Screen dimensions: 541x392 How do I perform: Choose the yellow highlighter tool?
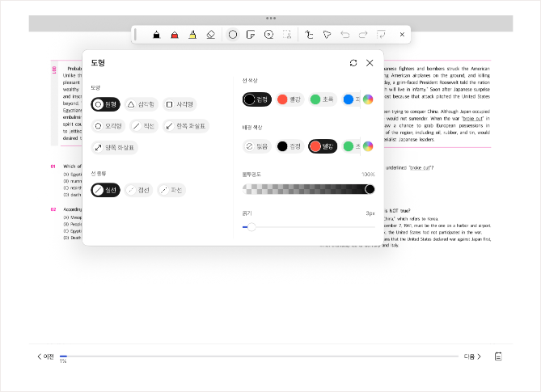pos(192,35)
